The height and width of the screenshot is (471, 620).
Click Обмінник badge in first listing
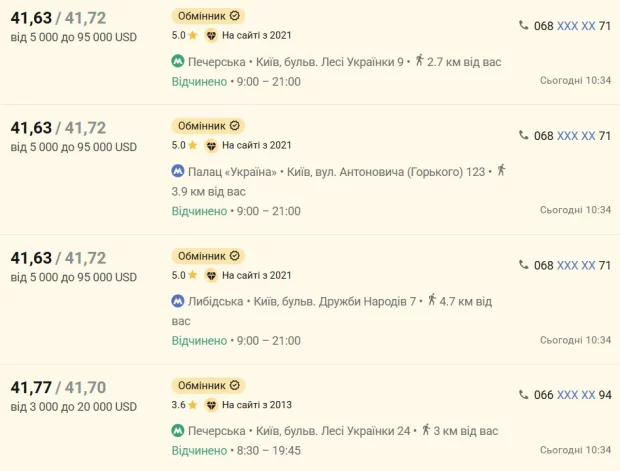tap(208, 16)
